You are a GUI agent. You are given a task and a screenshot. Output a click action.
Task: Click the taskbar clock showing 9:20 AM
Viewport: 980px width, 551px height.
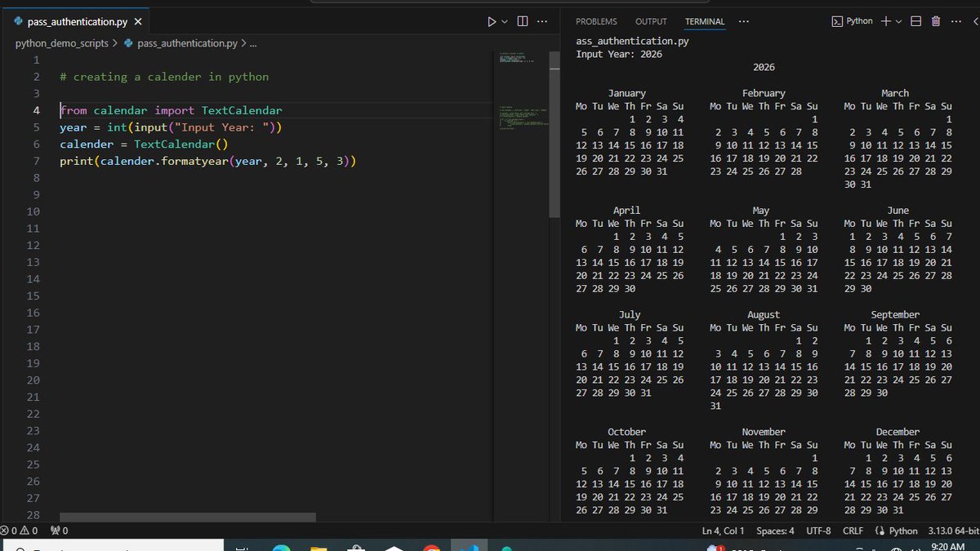(948, 546)
